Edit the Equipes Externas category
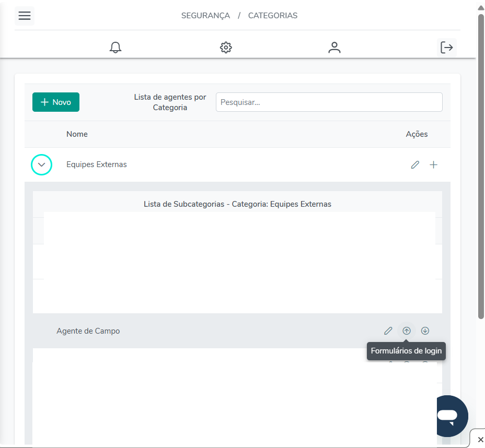 click(x=415, y=165)
